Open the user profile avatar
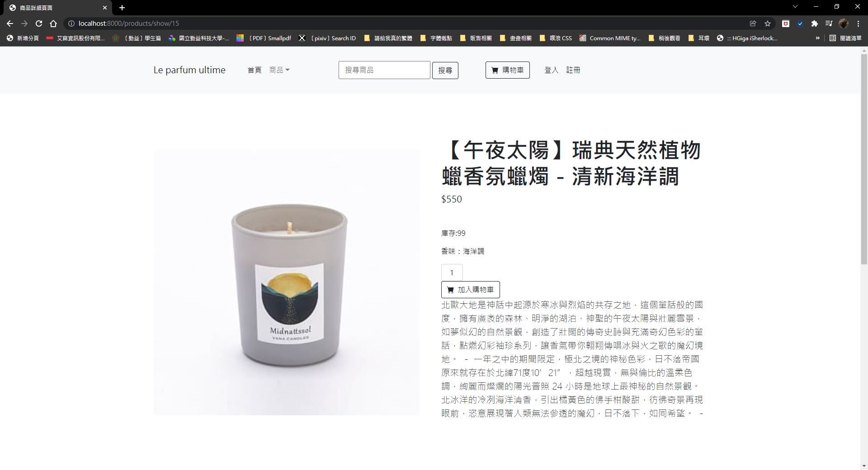 pos(844,23)
